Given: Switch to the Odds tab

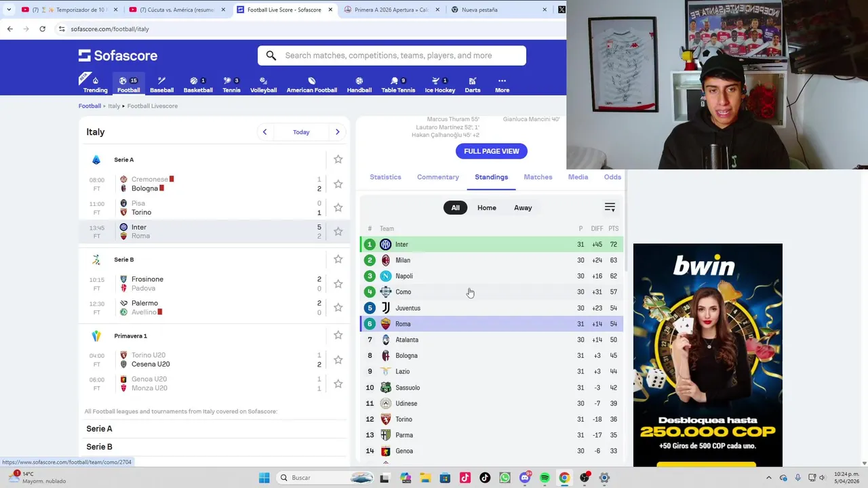Looking at the screenshot, I should click(612, 177).
